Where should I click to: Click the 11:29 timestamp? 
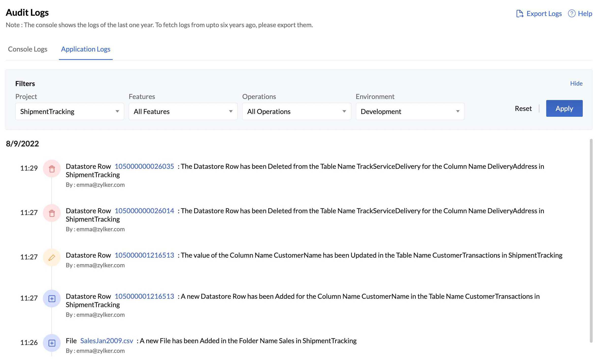29,168
